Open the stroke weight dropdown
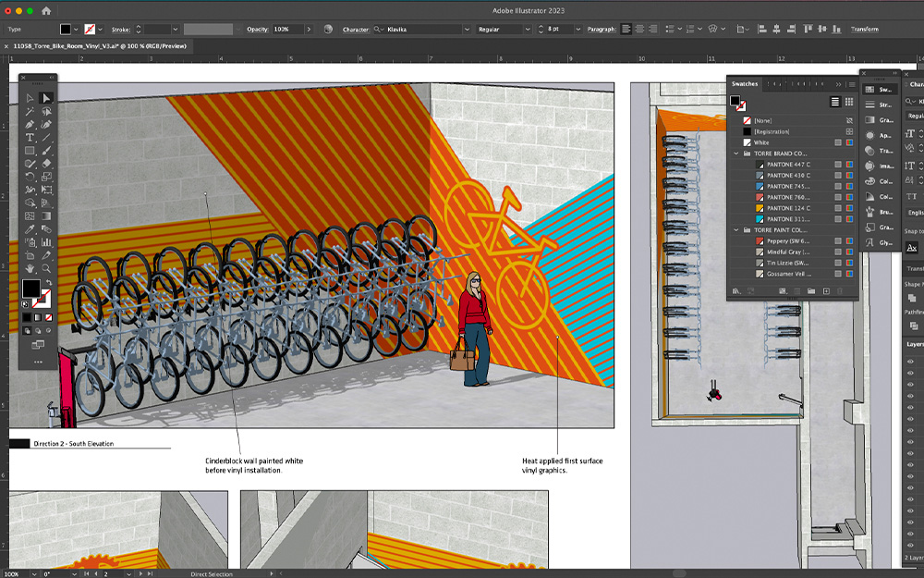924x578 pixels. [175, 29]
